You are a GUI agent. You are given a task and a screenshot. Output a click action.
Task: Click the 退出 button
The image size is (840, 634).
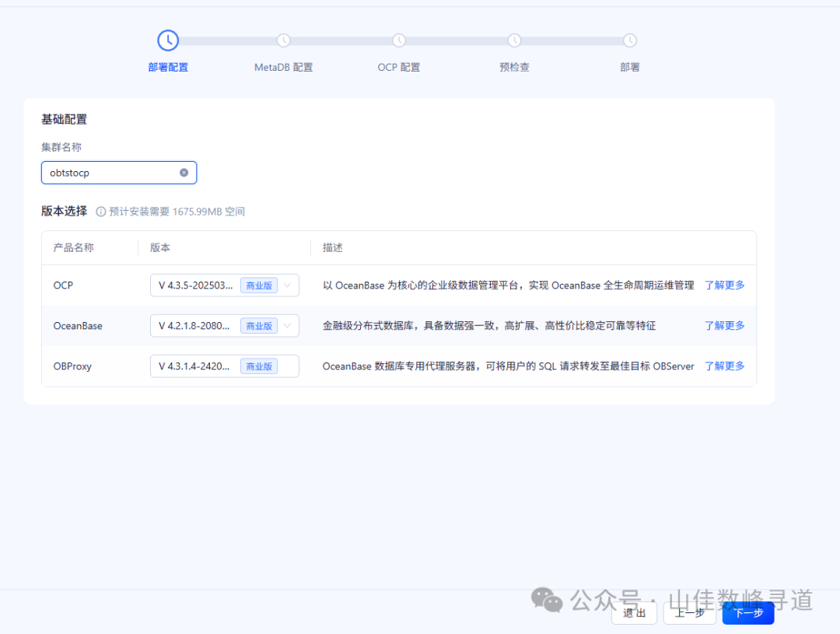635,613
